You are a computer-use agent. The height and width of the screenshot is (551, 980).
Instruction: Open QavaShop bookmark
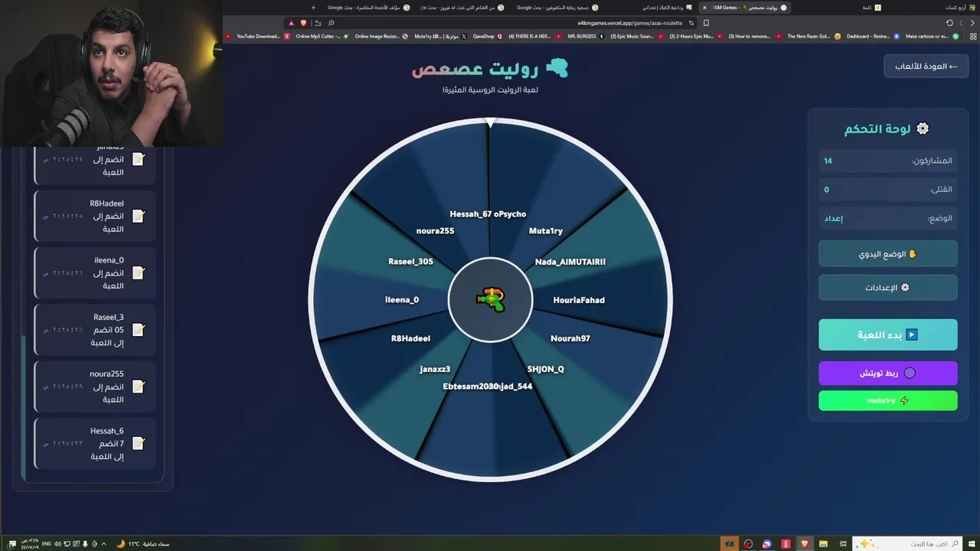click(x=488, y=36)
